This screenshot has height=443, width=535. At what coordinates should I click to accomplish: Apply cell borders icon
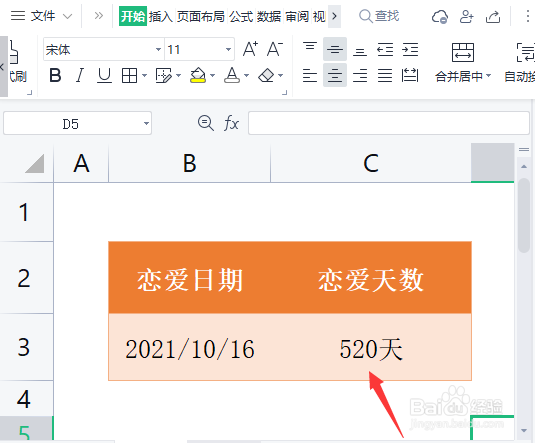click(x=129, y=75)
